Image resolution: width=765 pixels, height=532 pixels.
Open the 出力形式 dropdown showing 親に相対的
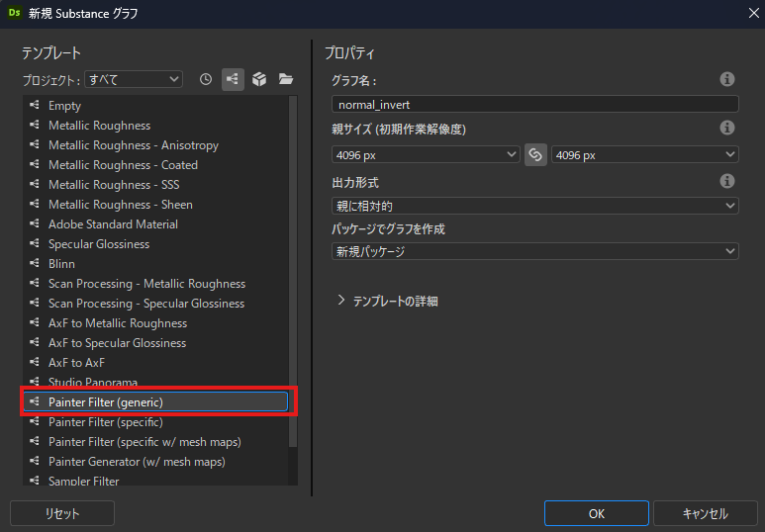coord(534,206)
